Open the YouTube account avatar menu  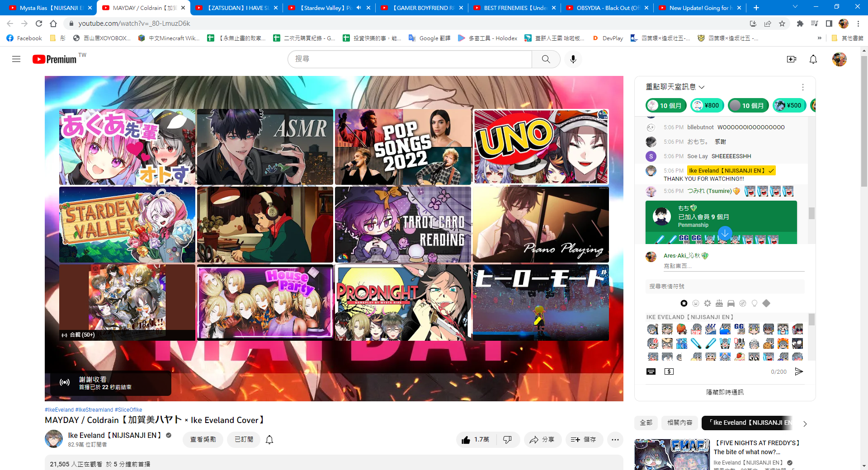coord(840,59)
